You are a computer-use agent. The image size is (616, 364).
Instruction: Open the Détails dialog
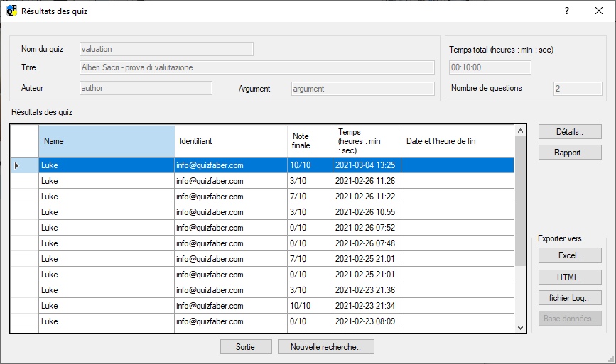tap(570, 132)
